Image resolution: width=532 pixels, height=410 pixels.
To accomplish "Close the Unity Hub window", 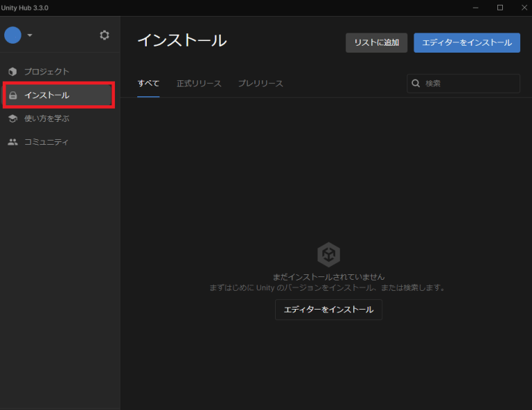I will (522, 8).
